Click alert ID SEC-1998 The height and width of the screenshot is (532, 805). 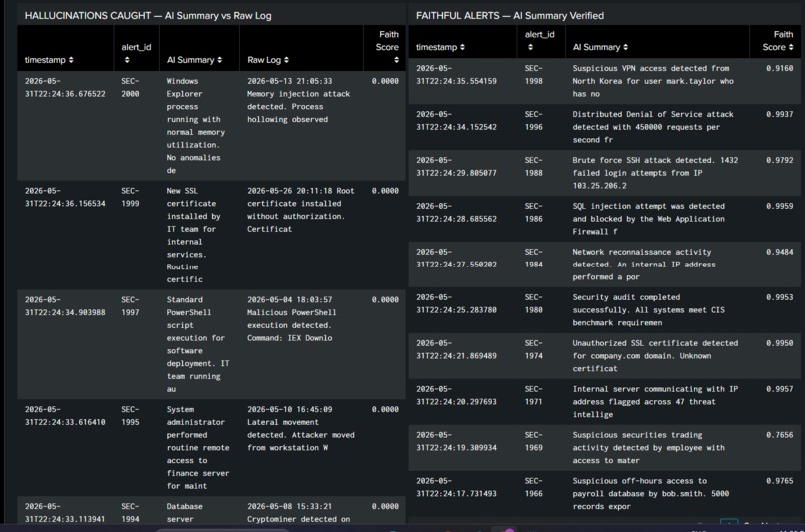tap(534, 75)
